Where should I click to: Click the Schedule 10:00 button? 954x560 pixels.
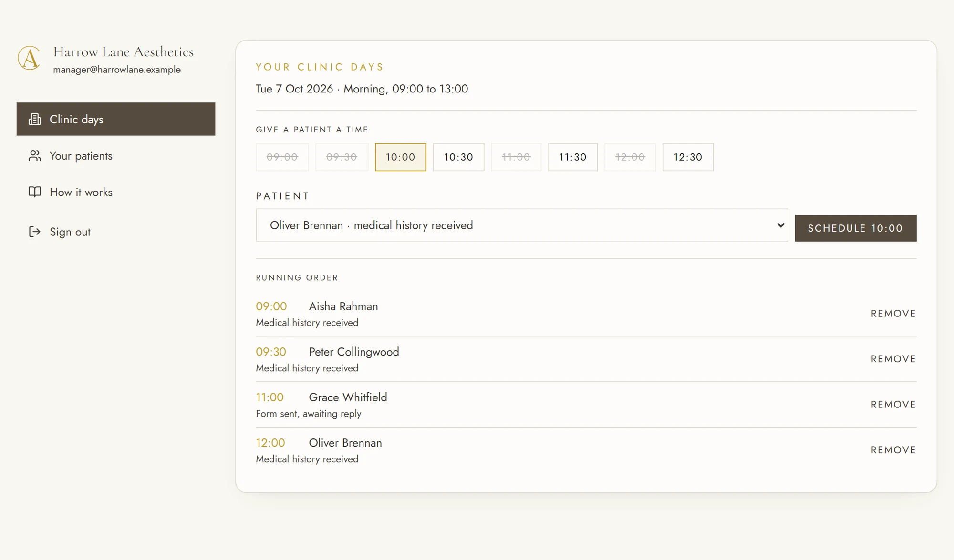(855, 228)
